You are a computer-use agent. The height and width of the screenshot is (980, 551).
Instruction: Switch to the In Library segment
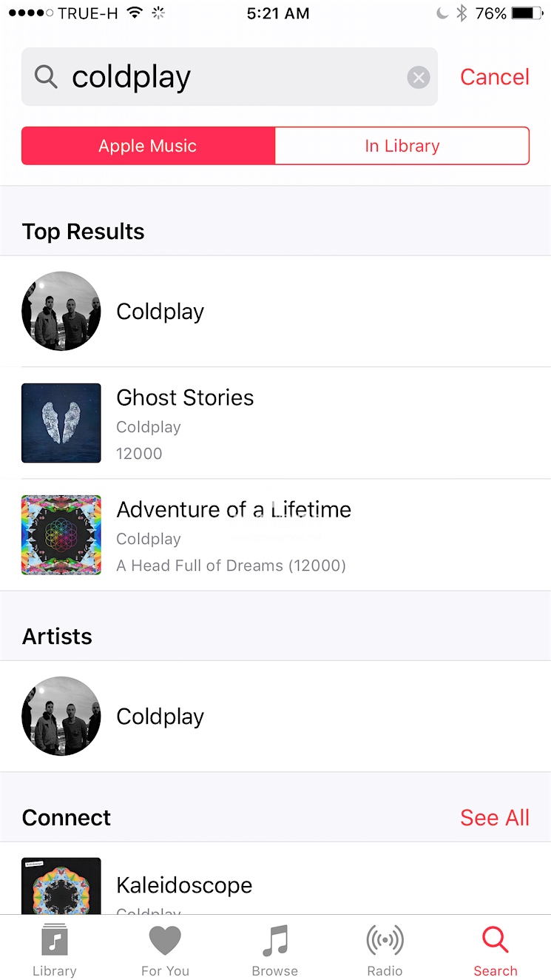(x=402, y=146)
